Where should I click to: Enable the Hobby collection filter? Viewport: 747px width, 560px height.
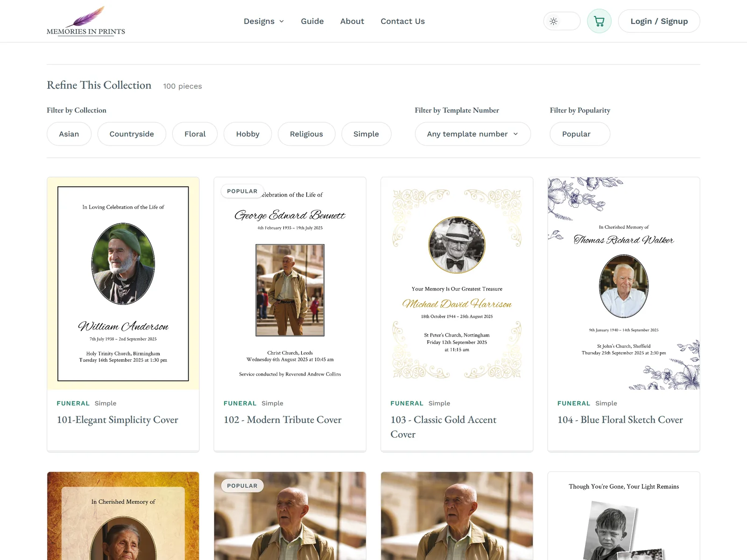pos(247,134)
